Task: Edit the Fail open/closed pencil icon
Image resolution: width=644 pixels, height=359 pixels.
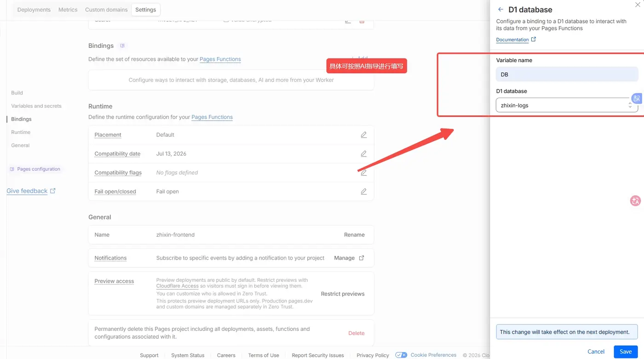Action: (363, 191)
